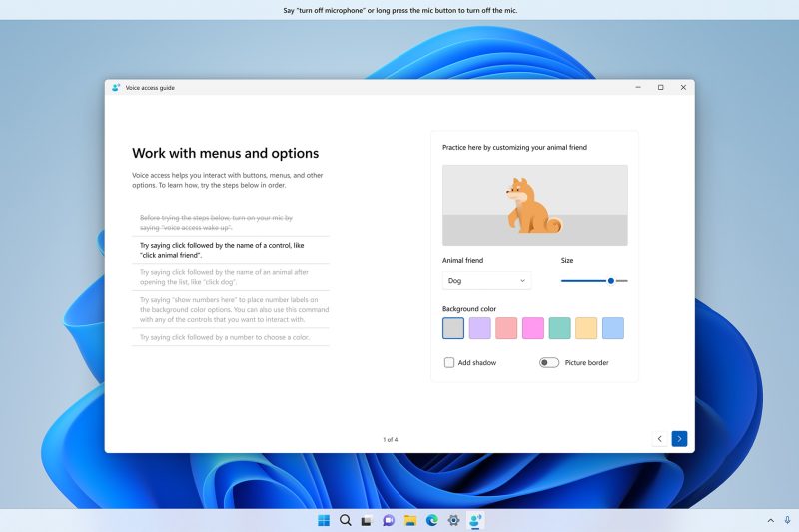The height and width of the screenshot is (532, 799).
Task: Click the "show numbers here" instruction step
Action: pos(231,310)
